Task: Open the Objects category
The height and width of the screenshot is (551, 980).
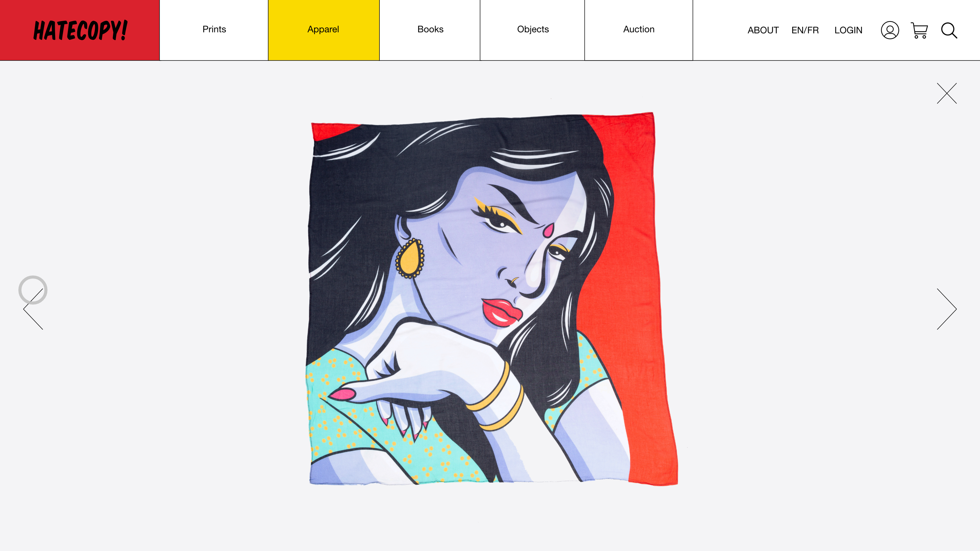Action: tap(533, 29)
